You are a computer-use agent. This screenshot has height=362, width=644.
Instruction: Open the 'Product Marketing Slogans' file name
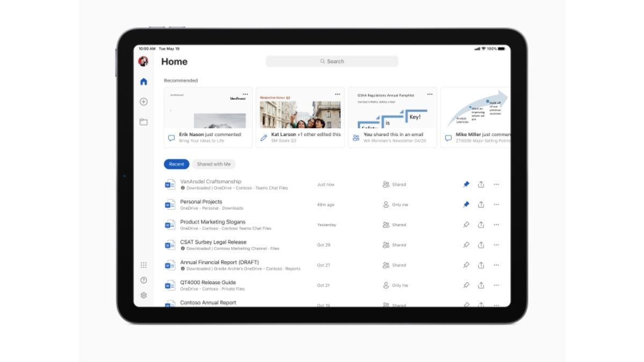(213, 222)
